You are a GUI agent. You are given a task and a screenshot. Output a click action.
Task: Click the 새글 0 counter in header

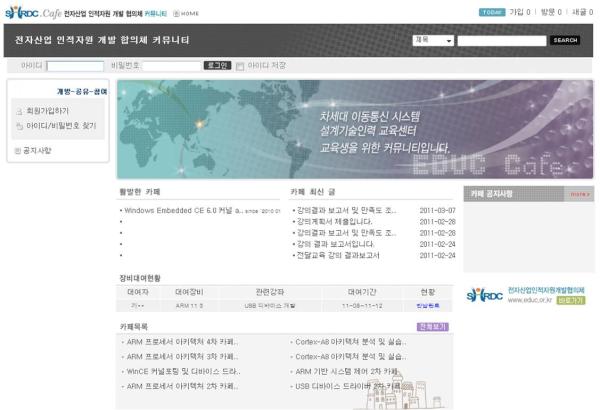coord(582,12)
